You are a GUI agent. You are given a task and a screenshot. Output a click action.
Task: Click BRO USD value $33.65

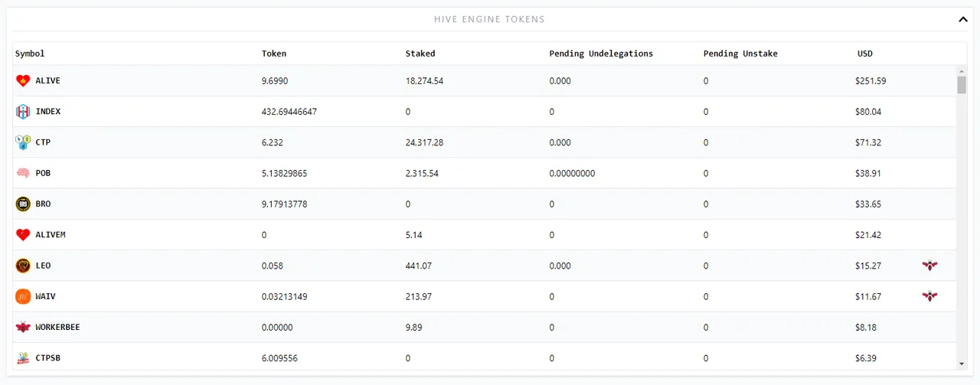point(868,204)
